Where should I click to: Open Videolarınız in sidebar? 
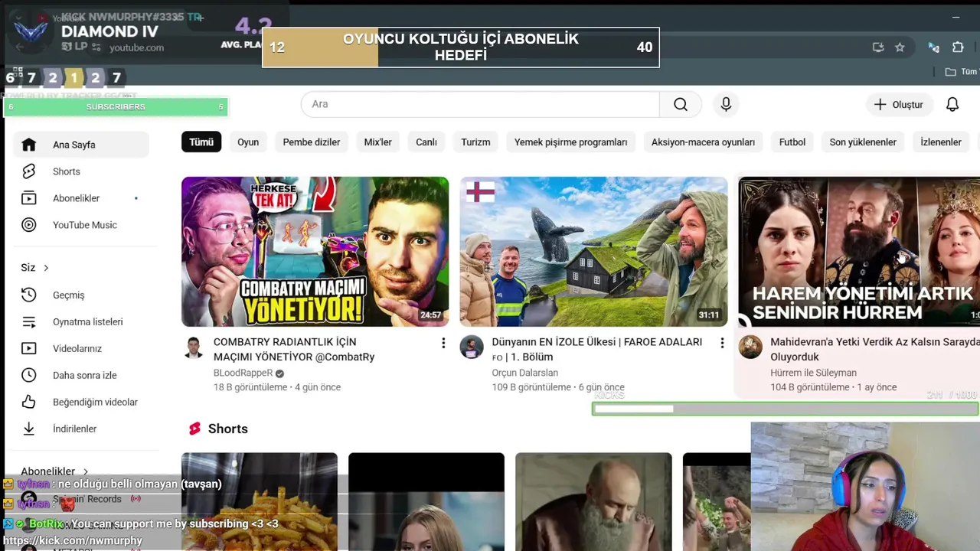(x=80, y=348)
